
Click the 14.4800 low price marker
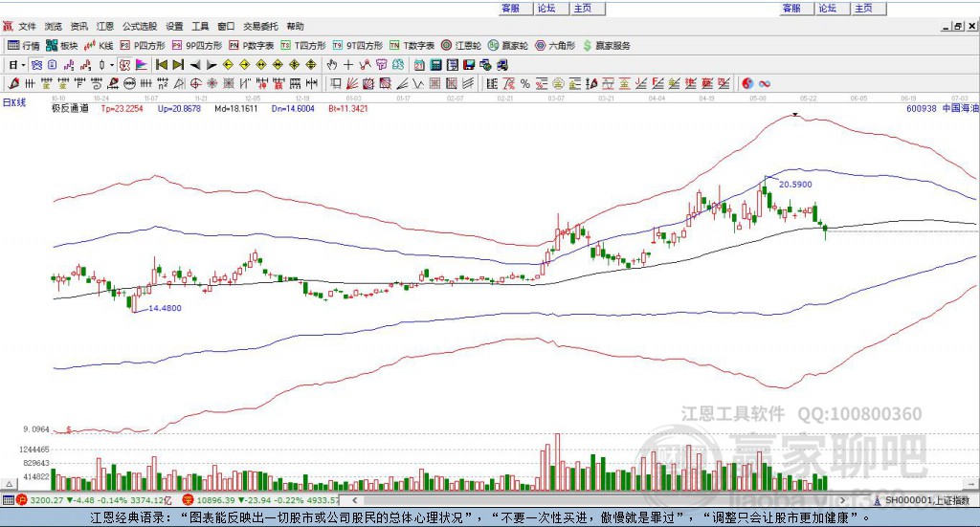[165, 308]
